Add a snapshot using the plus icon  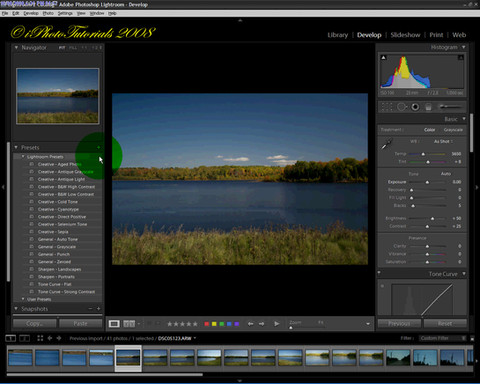tap(98, 309)
